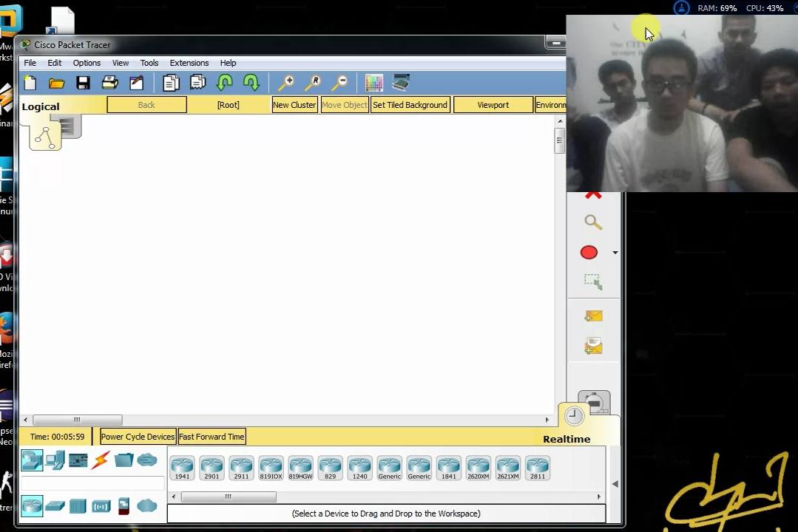
Task: Open a file with the folder icon
Action: tap(56, 83)
